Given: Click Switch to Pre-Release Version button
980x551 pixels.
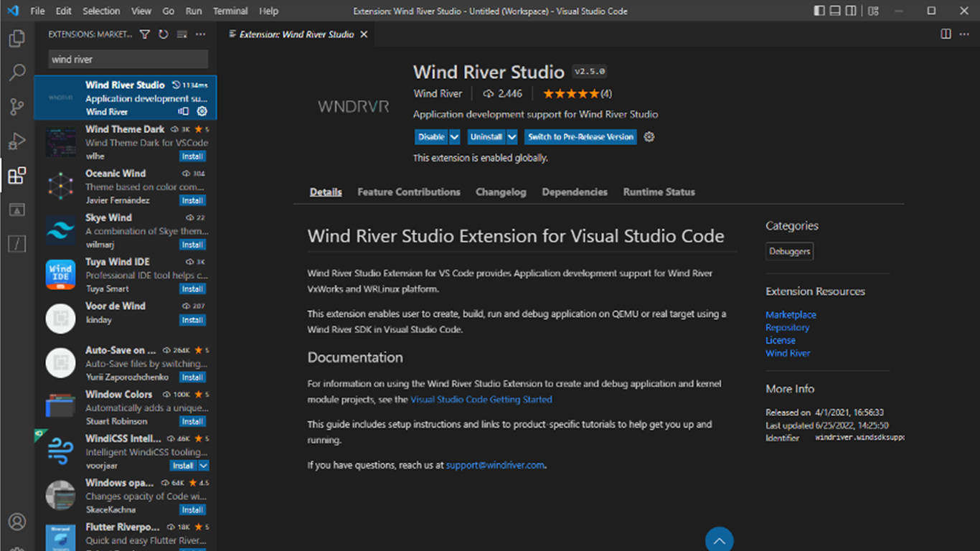Looking at the screenshot, I should click(580, 137).
